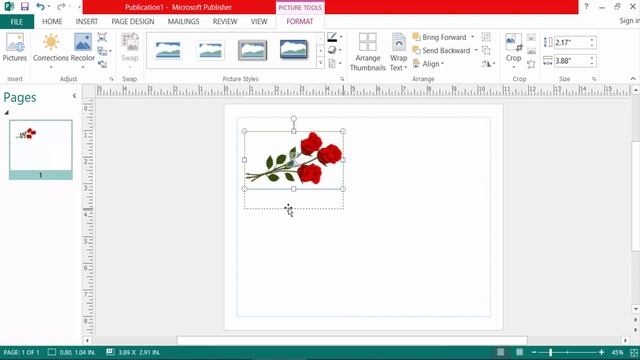This screenshot has height=360, width=640.
Task: Open the REVIEW tab
Action: pyautogui.click(x=225, y=22)
